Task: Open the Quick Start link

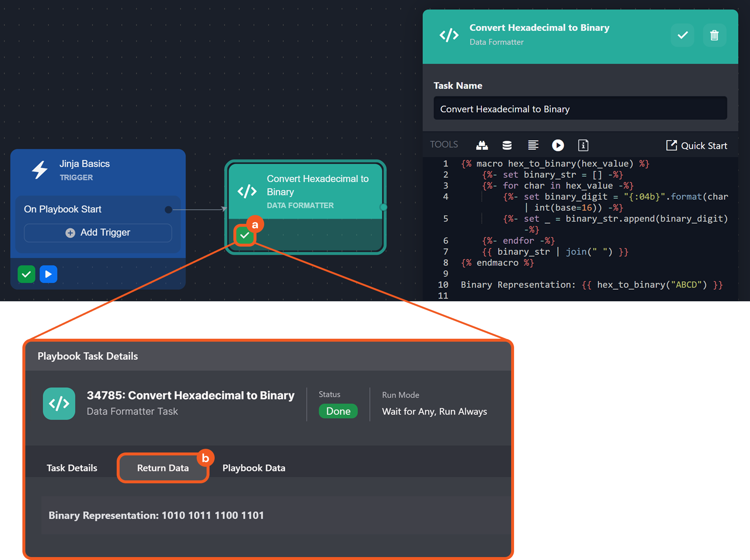Action: [x=696, y=146]
